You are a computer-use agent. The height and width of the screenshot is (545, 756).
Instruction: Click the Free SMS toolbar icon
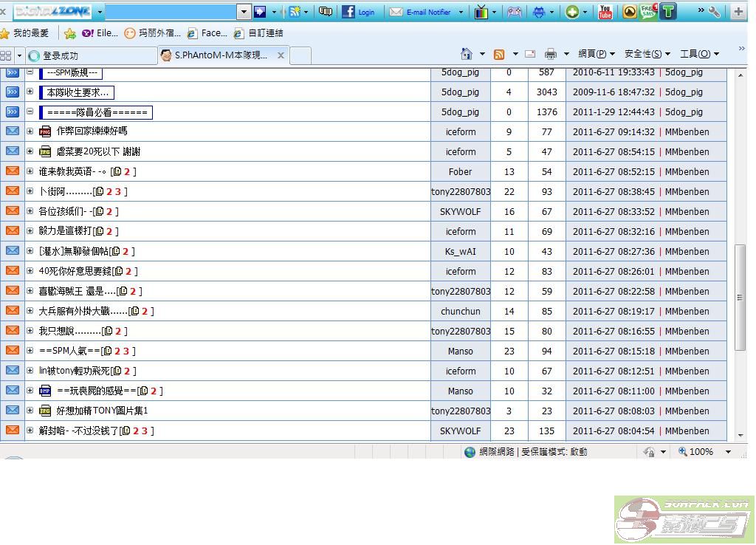(x=648, y=11)
